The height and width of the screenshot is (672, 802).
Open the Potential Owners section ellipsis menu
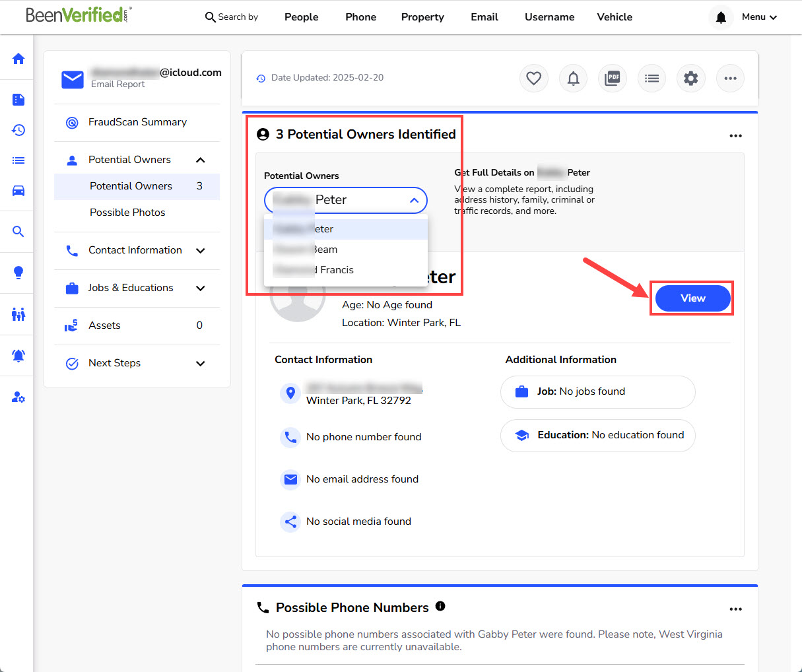(735, 136)
